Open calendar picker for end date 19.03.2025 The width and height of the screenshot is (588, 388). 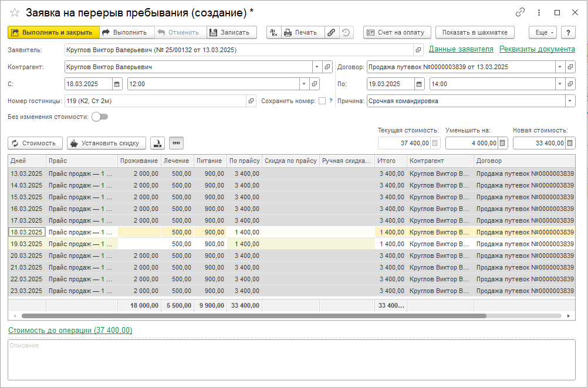click(x=419, y=84)
